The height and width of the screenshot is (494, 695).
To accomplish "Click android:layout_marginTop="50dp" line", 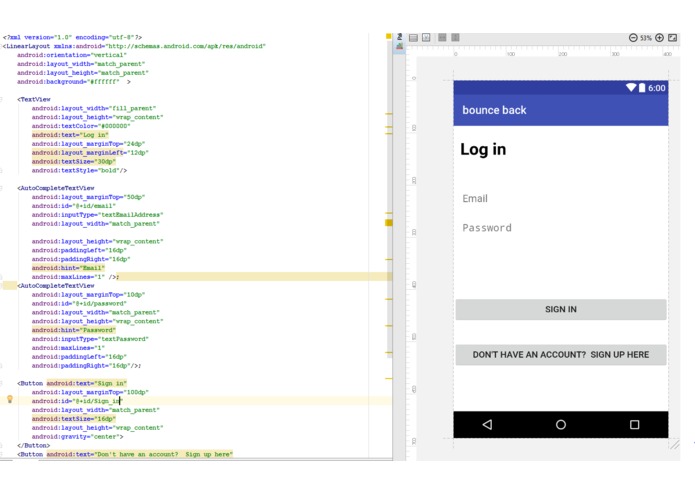I will click(88, 197).
